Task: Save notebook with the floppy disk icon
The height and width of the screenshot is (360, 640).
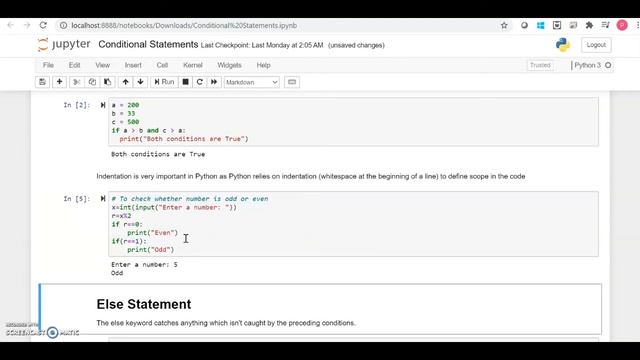Action: coord(42,82)
